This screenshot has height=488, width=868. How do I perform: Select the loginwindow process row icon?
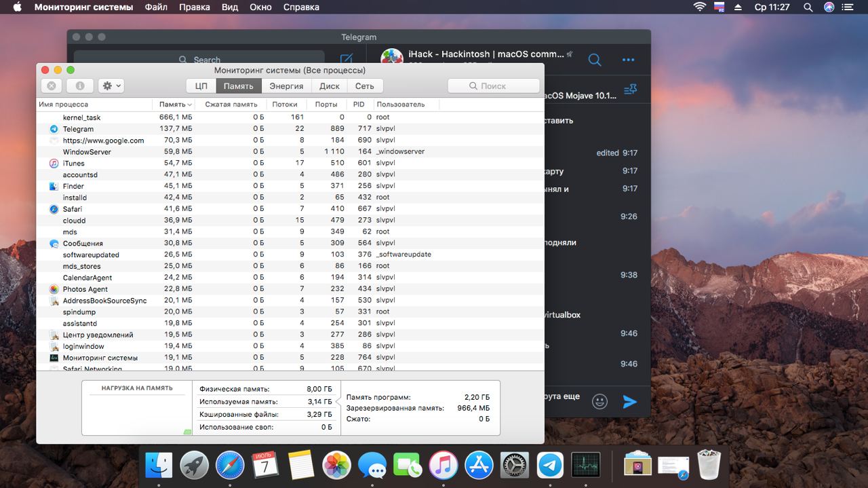[x=54, y=346]
